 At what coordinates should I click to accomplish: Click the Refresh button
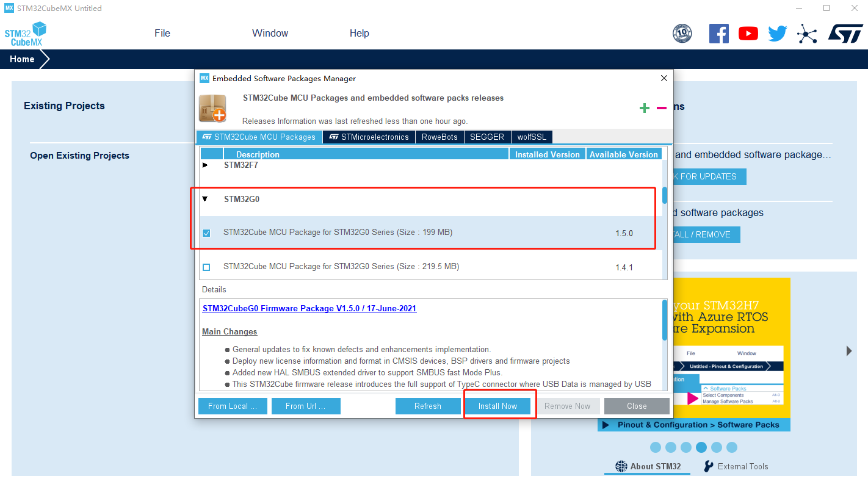[x=428, y=406]
